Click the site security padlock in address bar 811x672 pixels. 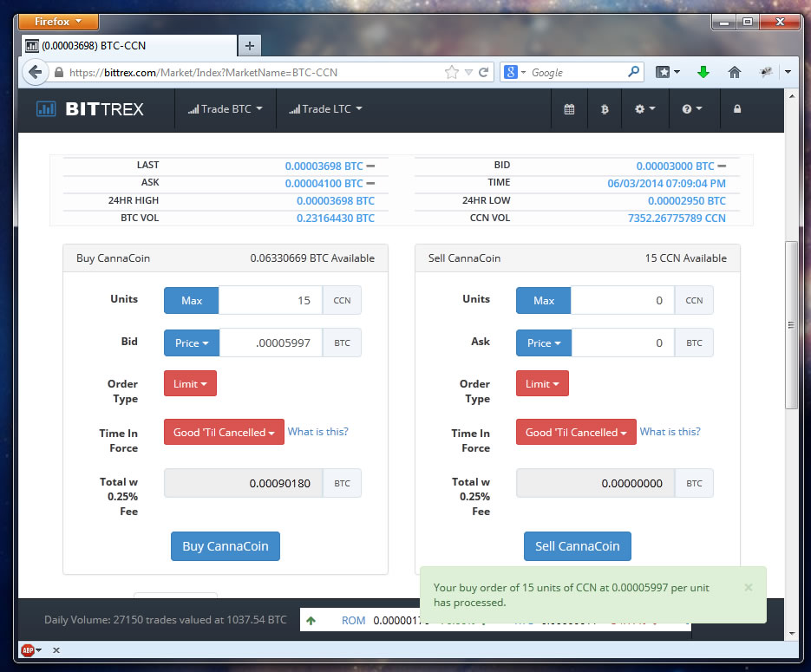click(x=58, y=72)
